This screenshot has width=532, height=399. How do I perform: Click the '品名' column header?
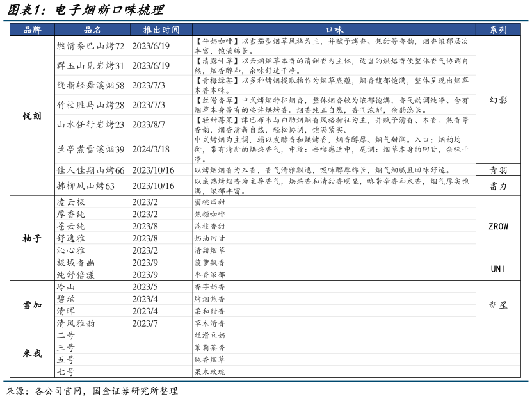(x=93, y=30)
